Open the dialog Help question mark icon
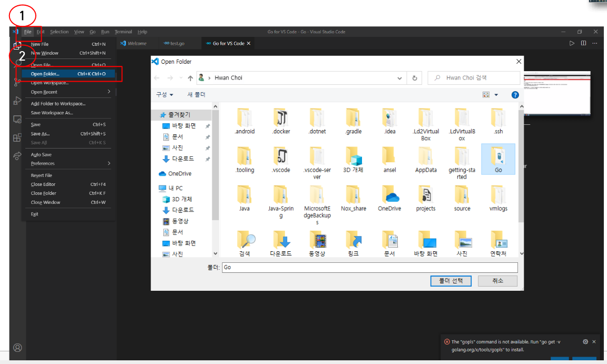 pos(515,95)
